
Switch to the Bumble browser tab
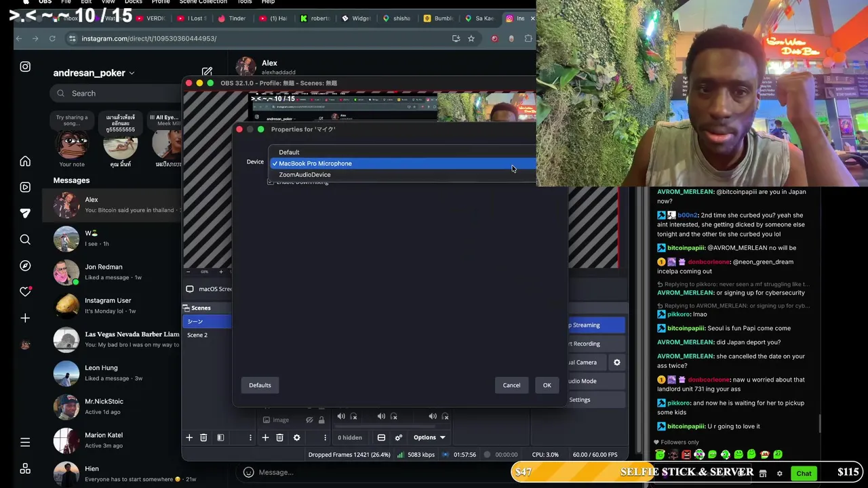click(x=438, y=18)
